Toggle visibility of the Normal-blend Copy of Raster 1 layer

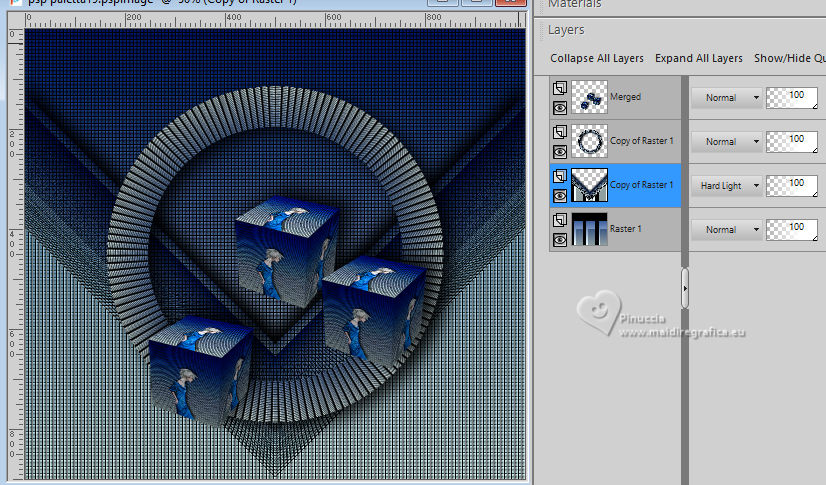pos(559,152)
